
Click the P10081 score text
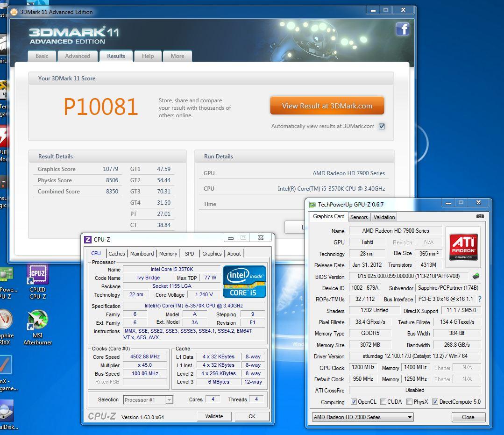click(100, 107)
